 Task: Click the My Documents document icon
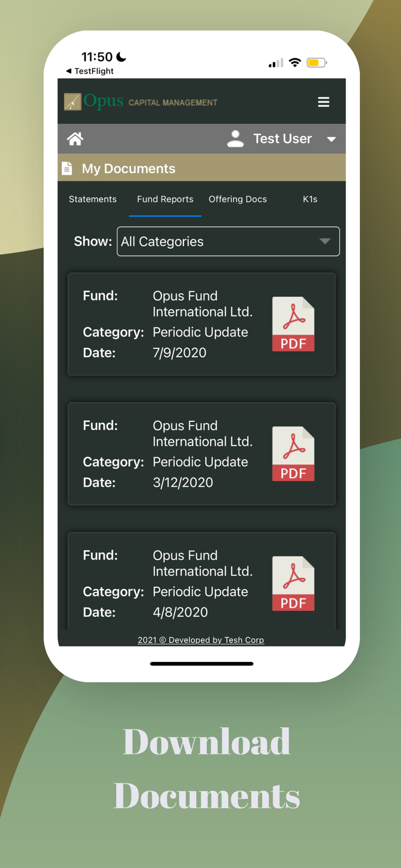click(x=67, y=168)
